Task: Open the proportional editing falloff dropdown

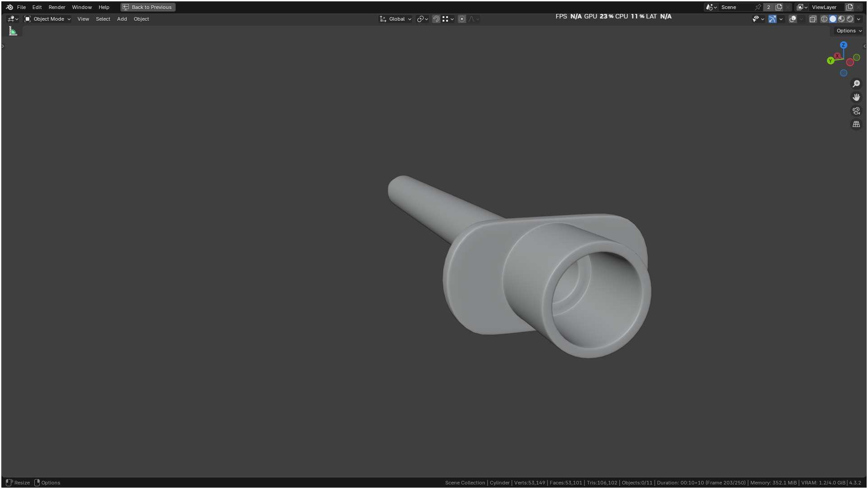Action: 474,19
